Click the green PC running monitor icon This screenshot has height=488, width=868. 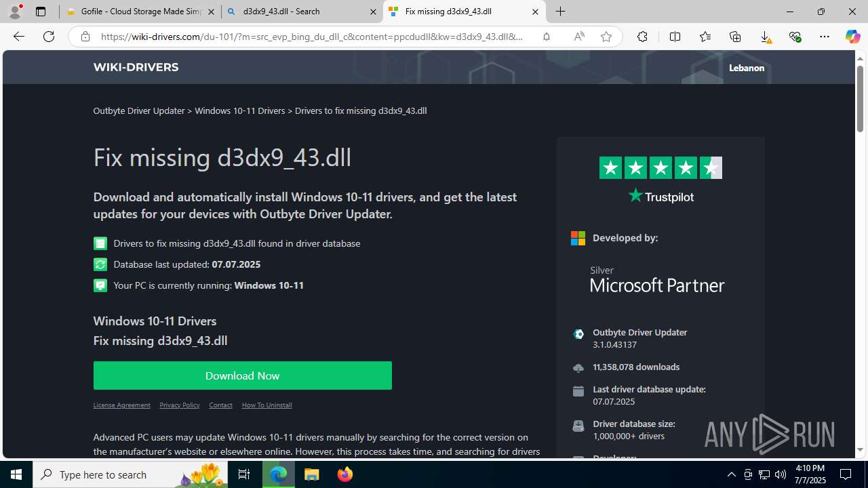pyautogui.click(x=100, y=285)
